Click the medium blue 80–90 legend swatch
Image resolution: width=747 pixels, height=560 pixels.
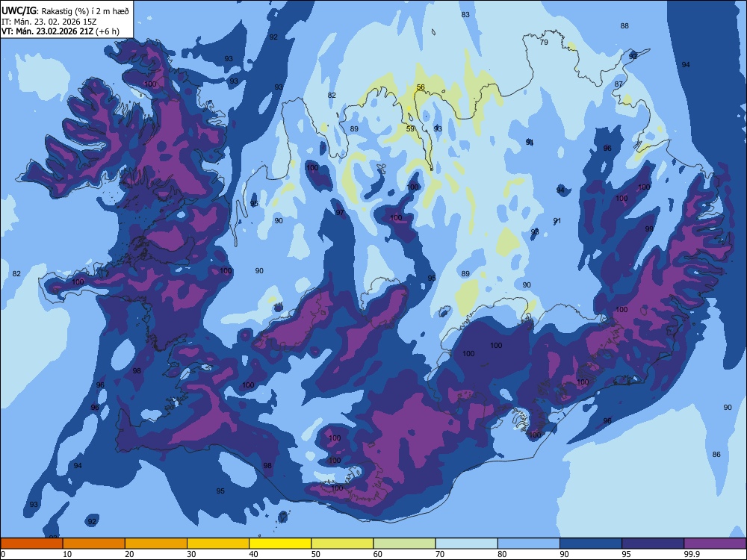pyautogui.click(x=529, y=544)
